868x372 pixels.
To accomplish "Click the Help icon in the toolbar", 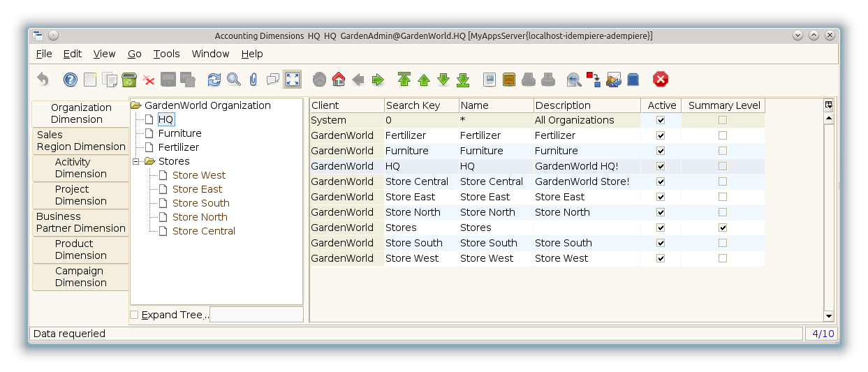I will click(71, 80).
